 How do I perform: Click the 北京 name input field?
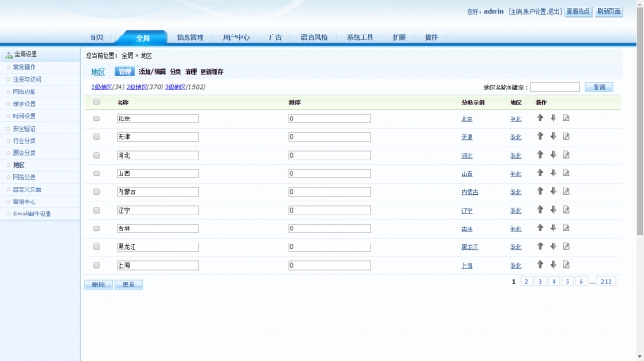point(158,118)
